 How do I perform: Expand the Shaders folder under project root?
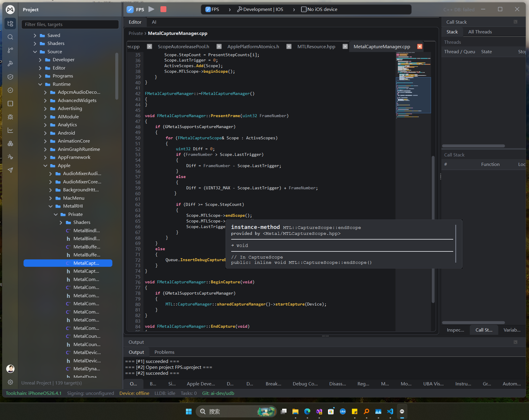[x=35, y=43]
